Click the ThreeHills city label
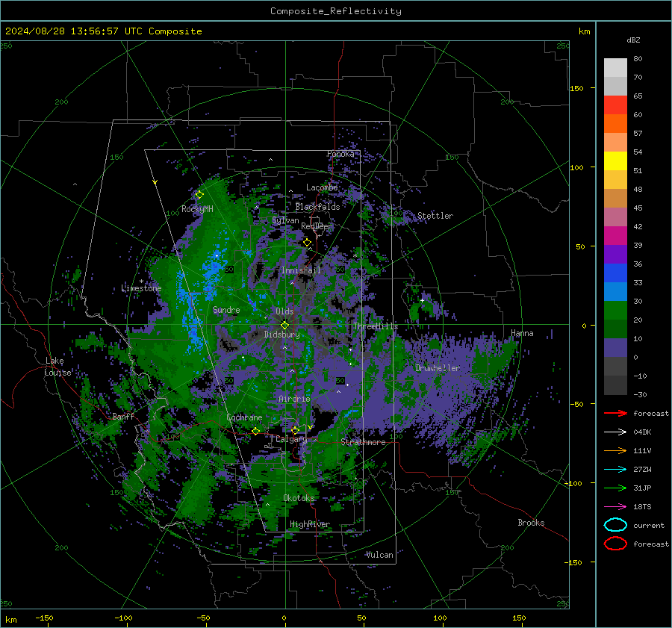 click(376, 326)
